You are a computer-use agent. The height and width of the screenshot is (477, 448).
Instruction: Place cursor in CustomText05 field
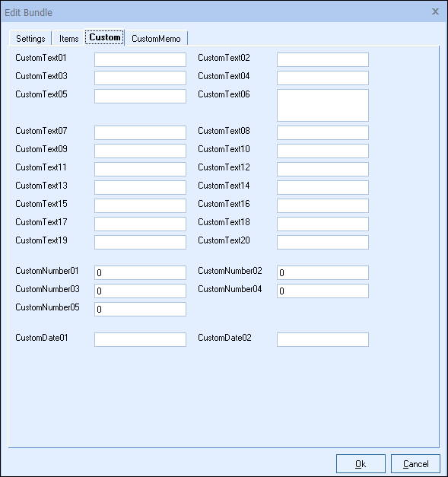pos(140,96)
